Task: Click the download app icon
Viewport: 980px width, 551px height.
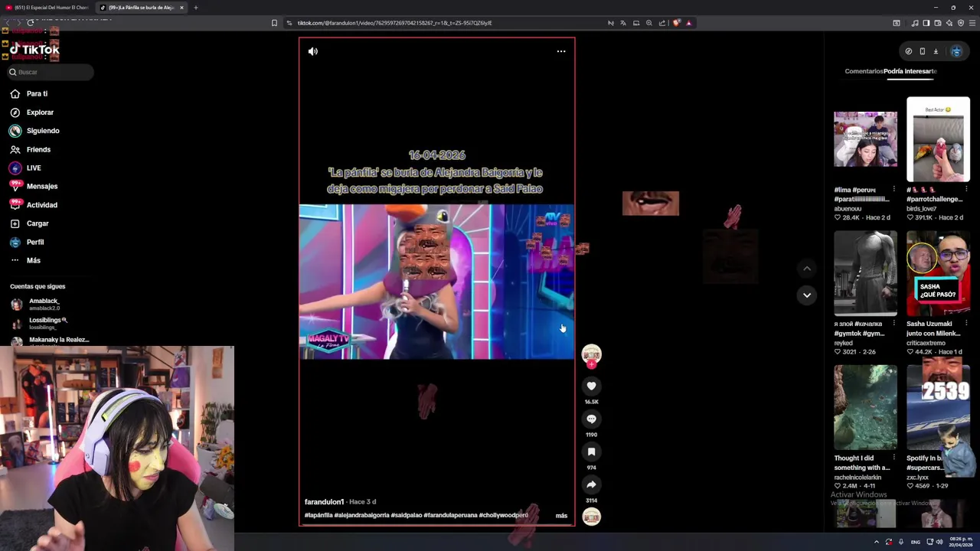Action: [936, 51]
